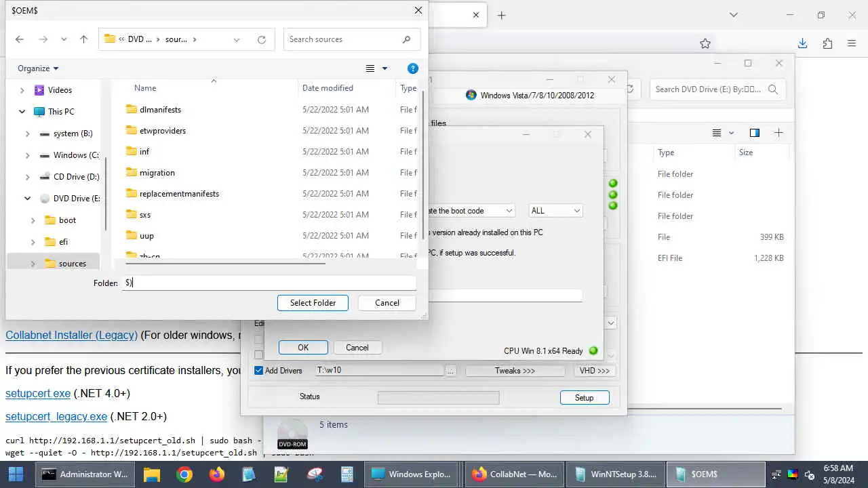Viewport: 868px width, 488px height.
Task: Select the dlmanifests folder
Action: [x=160, y=110]
